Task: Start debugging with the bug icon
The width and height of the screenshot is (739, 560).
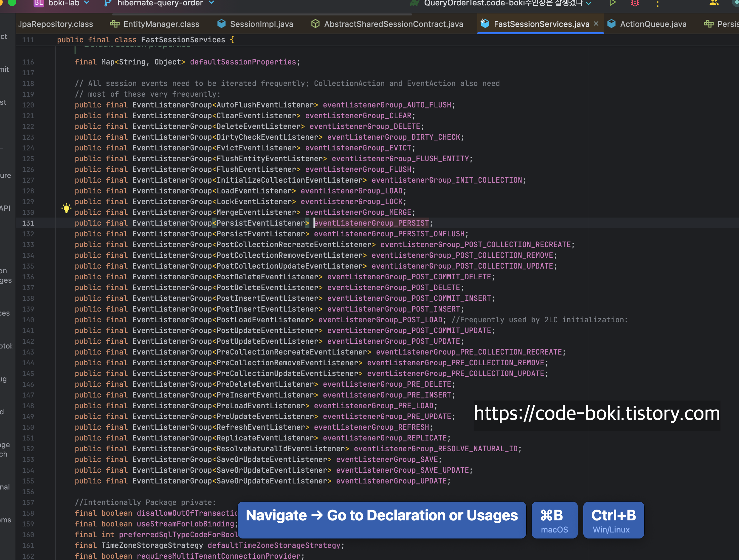Action: click(635, 3)
